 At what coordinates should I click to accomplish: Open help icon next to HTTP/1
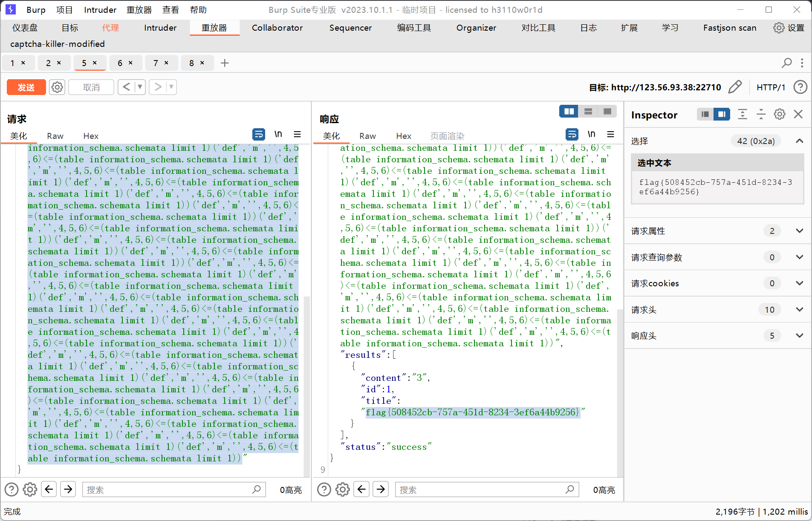[800, 87]
